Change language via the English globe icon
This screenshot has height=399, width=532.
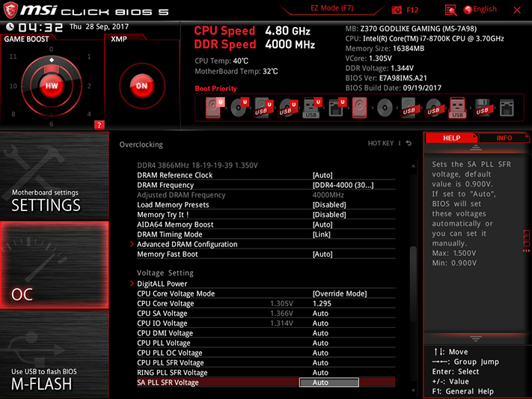pos(480,10)
